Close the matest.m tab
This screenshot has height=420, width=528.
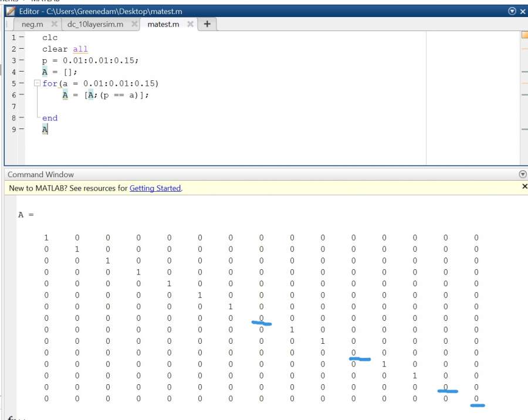click(190, 24)
